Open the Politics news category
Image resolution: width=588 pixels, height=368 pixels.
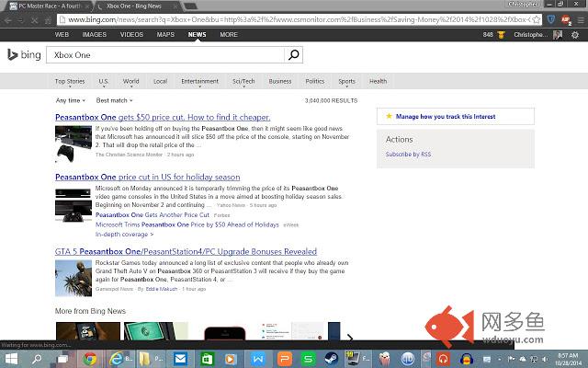click(x=314, y=81)
